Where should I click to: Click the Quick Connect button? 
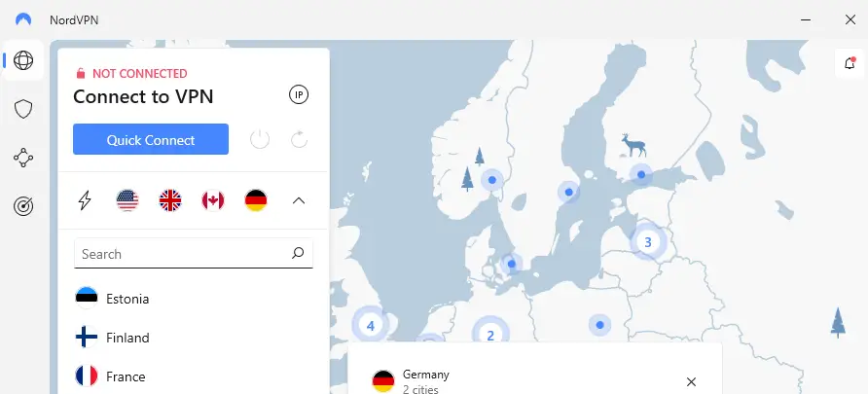pos(151,139)
